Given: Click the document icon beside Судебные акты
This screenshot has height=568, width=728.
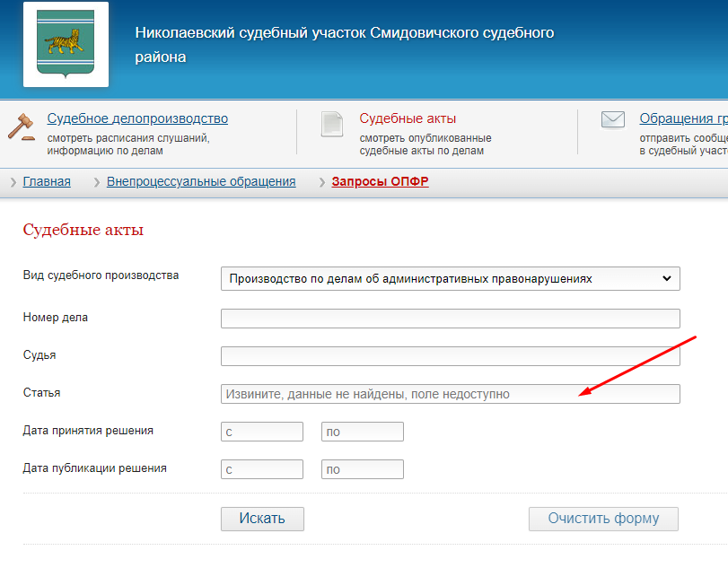Looking at the screenshot, I should pos(332,125).
